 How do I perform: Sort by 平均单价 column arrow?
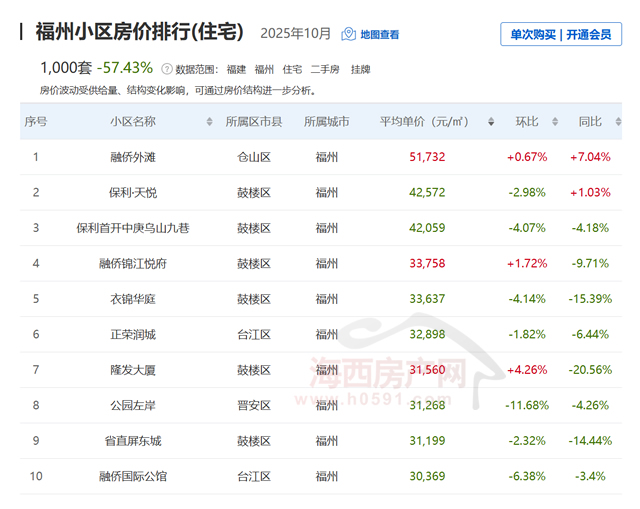click(x=490, y=122)
